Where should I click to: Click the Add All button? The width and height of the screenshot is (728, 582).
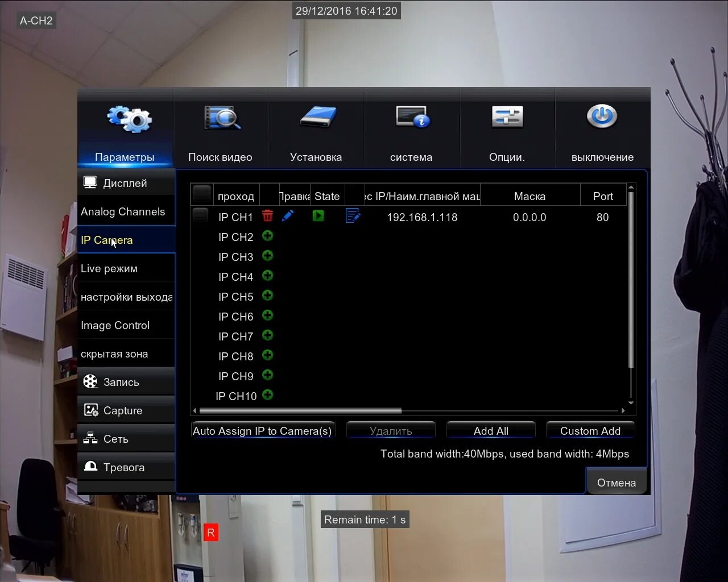[491, 430]
